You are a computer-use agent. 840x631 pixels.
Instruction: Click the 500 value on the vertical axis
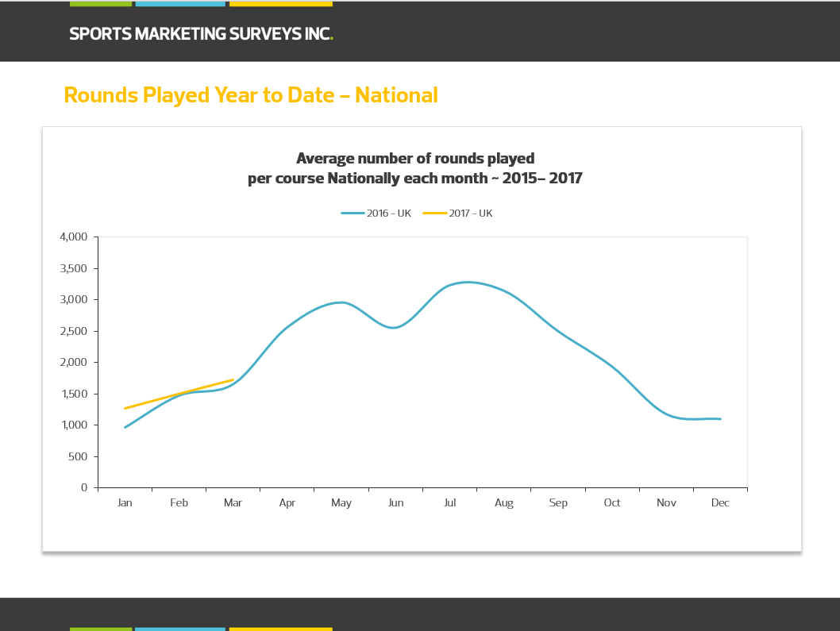click(x=78, y=456)
